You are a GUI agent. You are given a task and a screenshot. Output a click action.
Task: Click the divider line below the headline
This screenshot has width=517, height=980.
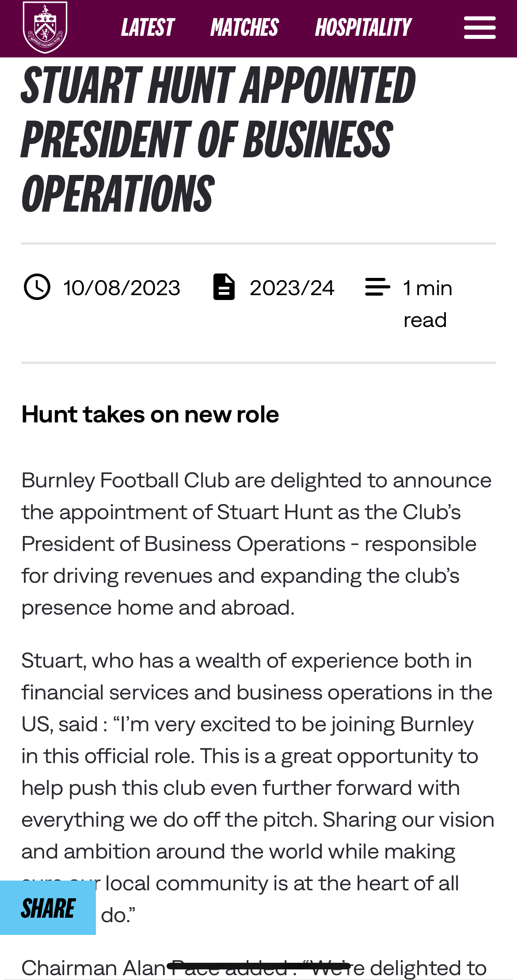coord(258,243)
